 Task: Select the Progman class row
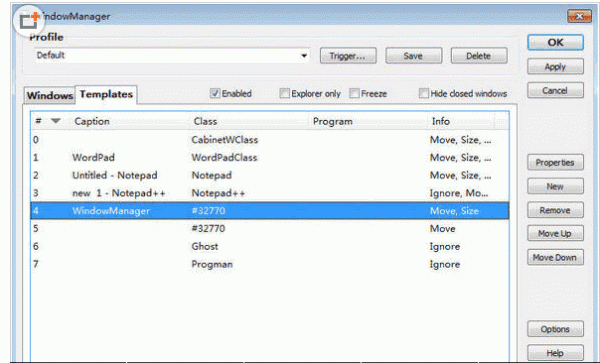tap(270, 264)
